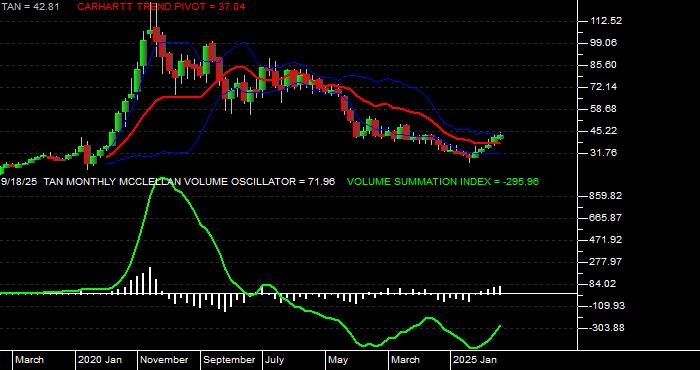Click the September time axis marker
The image size is (700, 370).
click(230, 360)
